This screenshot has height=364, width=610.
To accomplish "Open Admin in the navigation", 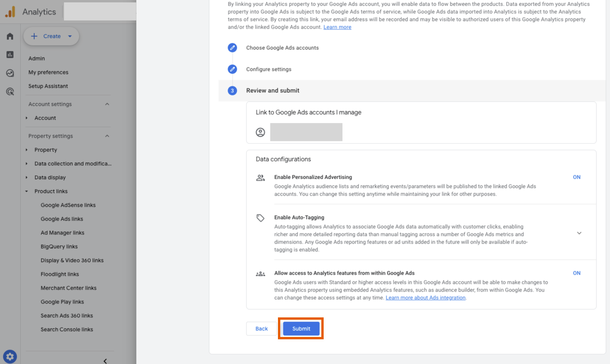I will pyautogui.click(x=36, y=58).
